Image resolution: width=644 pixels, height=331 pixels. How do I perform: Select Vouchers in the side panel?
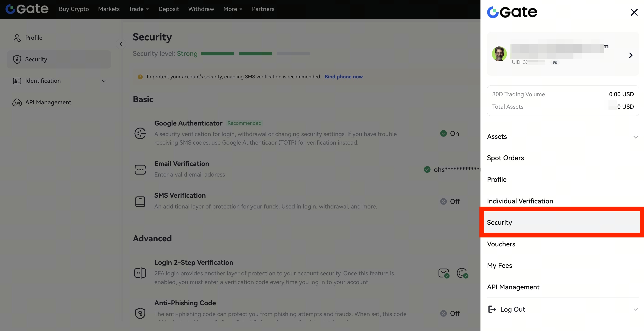(x=501, y=244)
